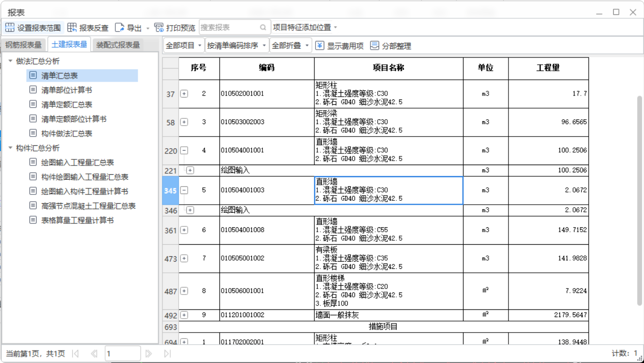Expand row 221 绘图输入 plus box
This screenshot has width=644, height=363.
coord(190,170)
